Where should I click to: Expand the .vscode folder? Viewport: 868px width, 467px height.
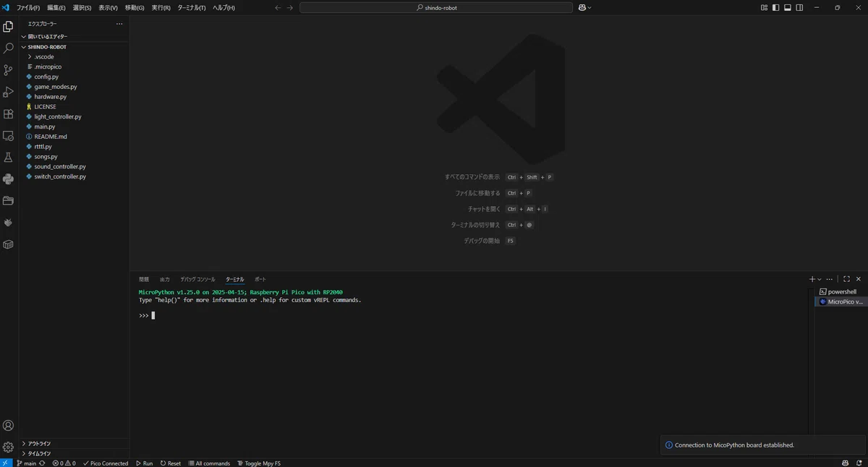[x=44, y=56]
